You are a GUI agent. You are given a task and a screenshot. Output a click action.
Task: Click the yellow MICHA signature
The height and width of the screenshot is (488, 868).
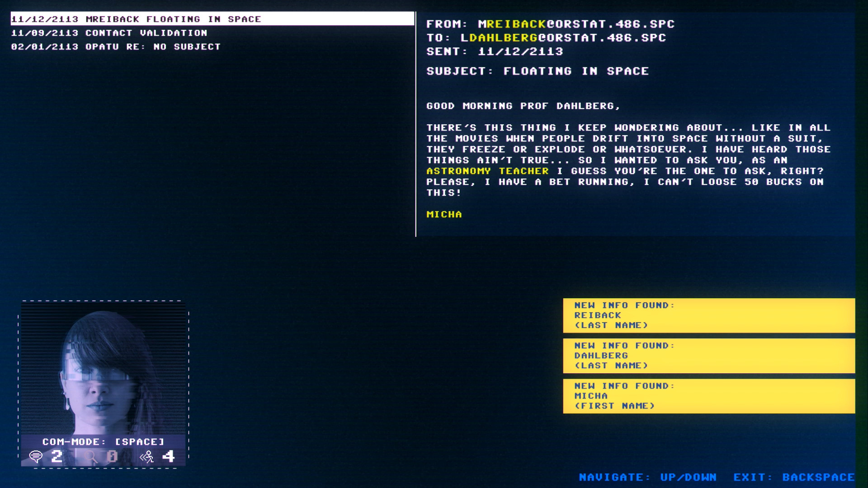point(444,215)
